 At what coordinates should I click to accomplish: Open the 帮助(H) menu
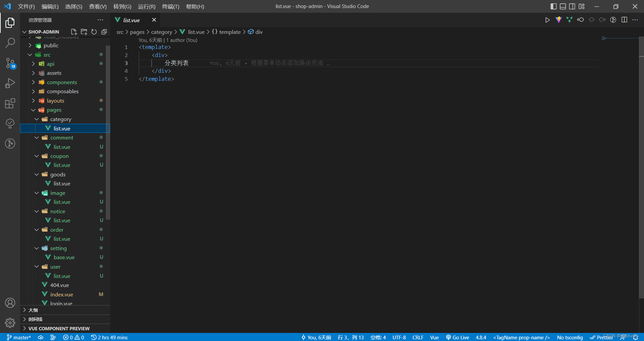(195, 6)
